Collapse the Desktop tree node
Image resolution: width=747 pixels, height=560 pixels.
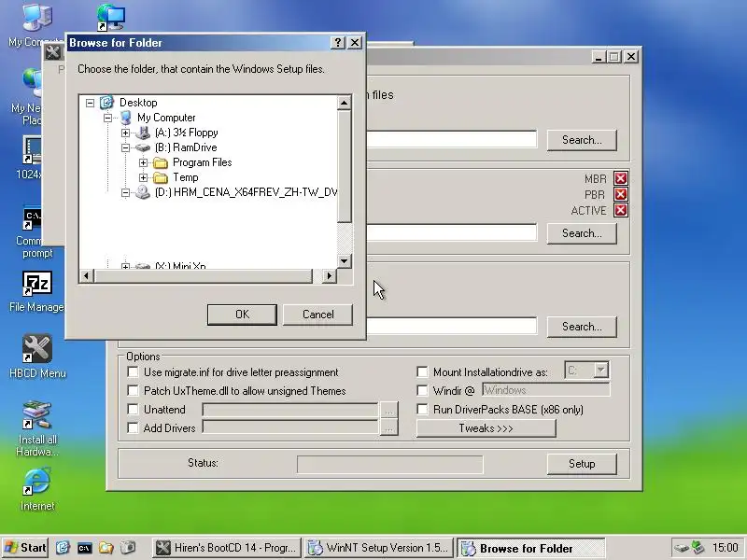click(x=90, y=103)
